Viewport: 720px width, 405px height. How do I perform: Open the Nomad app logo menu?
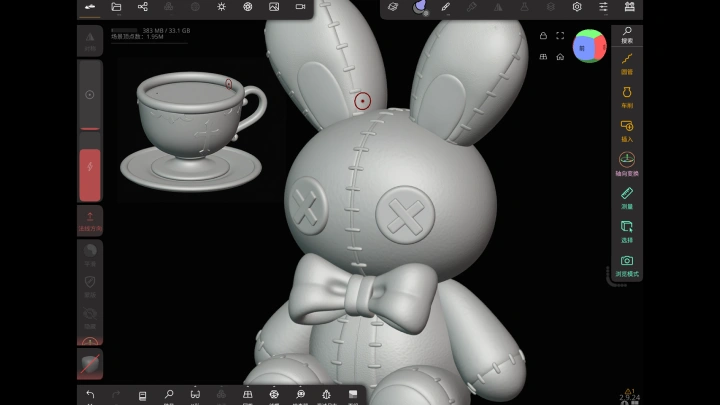click(90, 7)
